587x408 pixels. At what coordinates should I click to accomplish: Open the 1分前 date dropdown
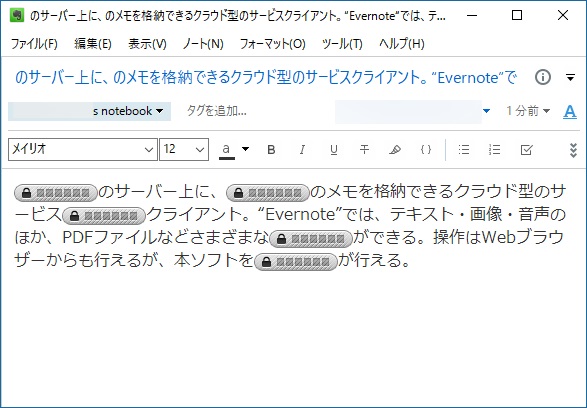click(528, 111)
